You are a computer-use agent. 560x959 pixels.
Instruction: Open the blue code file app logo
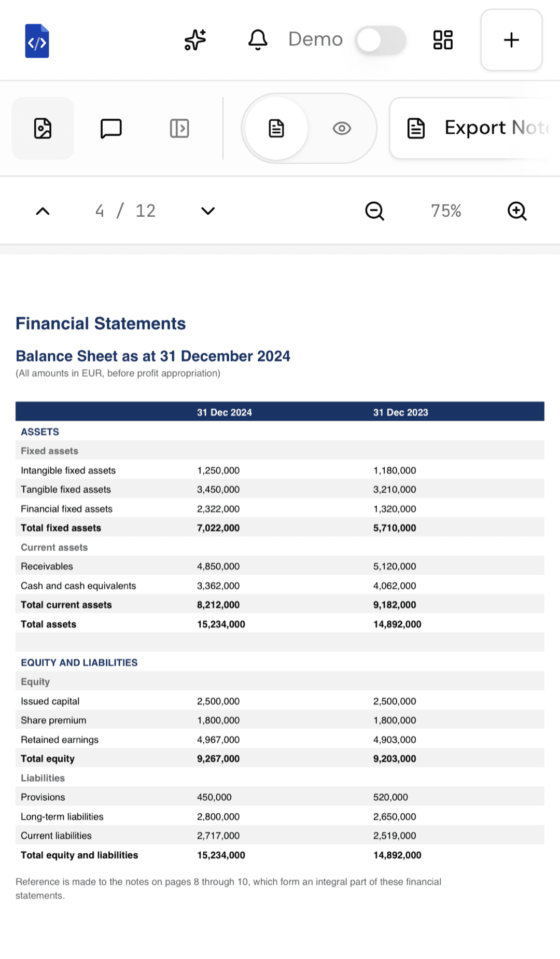click(x=37, y=40)
